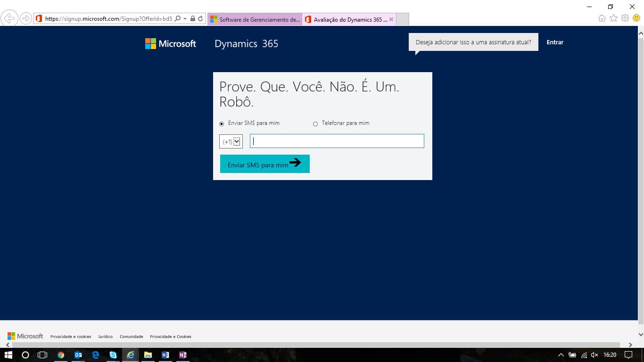
Task: Click the Microsoft logo in page header
Action: (x=170, y=44)
